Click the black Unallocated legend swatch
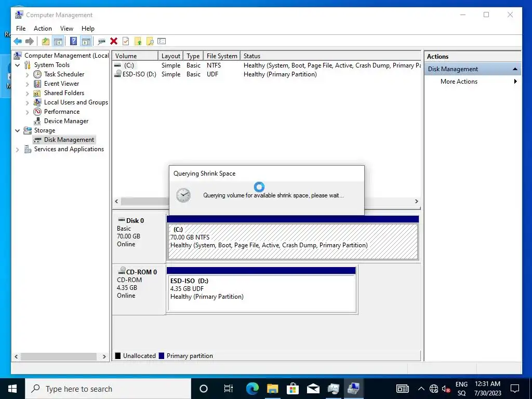Viewport: 532px width, 399px height. [x=118, y=355]
